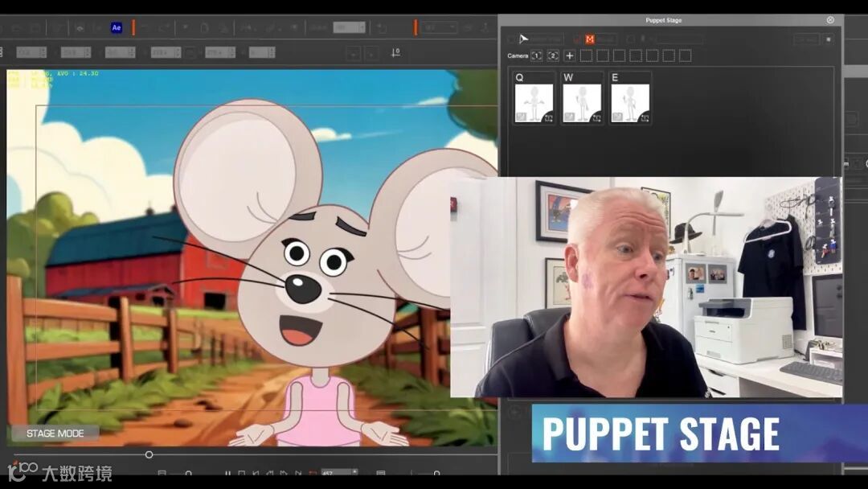This screenshot has height=489, width=868.
Task: Click the small edit icon bottom-left of E thumbnail
Action: (x=617, y=117)
